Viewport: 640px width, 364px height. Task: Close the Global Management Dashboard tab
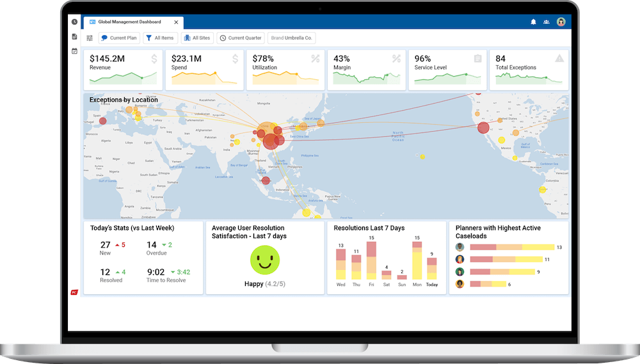pos(176,22)
